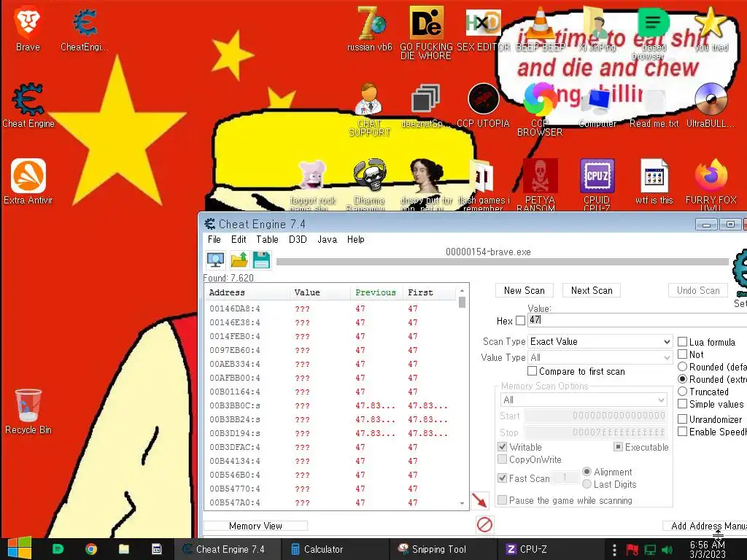Screen dimensions: 747x560
Task: Open the Dharma Ransomware desktop icon
Action: (x=369, y=184)
